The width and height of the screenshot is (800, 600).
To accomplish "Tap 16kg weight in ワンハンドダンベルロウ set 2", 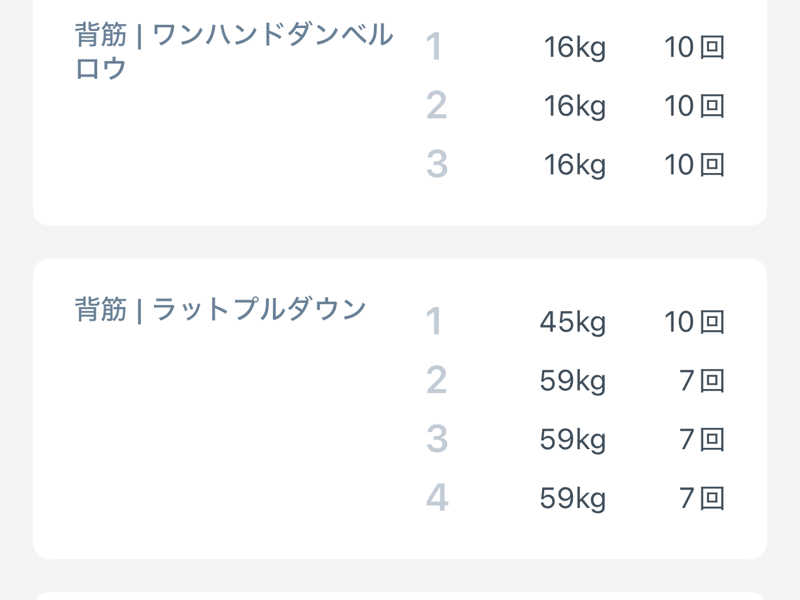I will point(574,106).
